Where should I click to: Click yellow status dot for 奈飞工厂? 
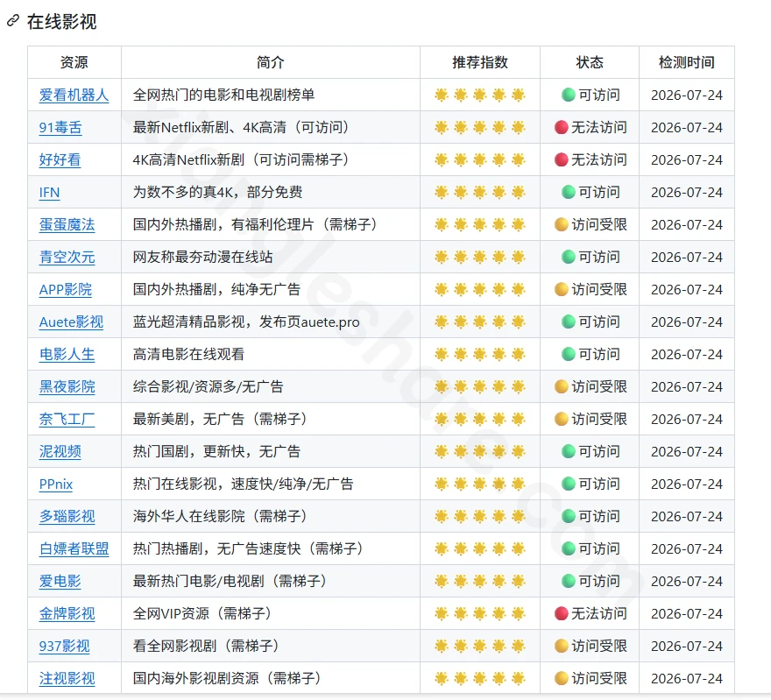coord(562,420)
